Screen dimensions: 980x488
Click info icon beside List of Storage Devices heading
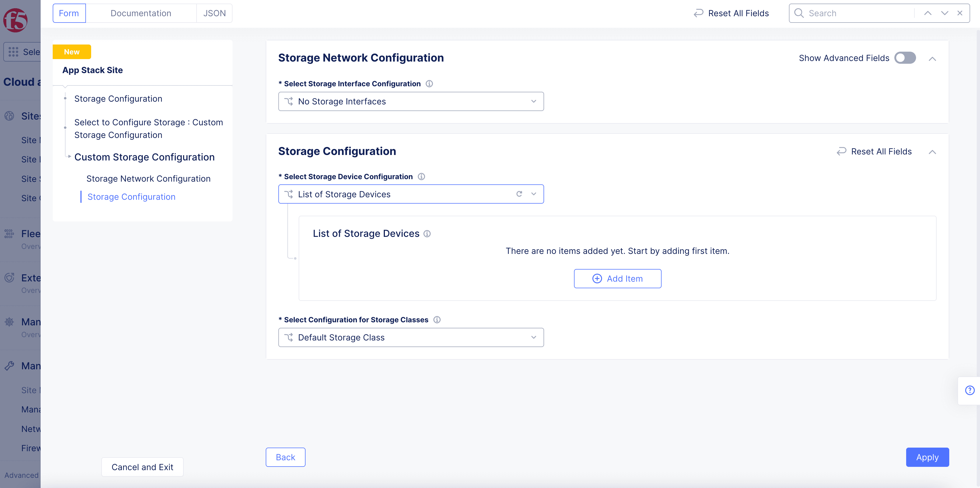point(427,234)
